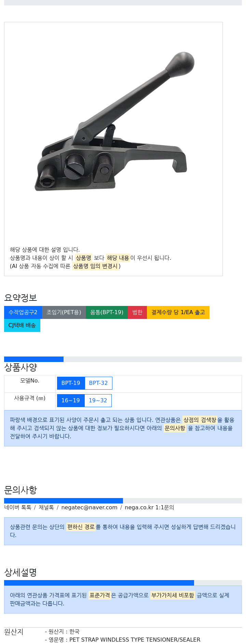Open 채널톡 inquiry link
The width and height of the screenshot is (246, 644).
click(x=46, y=508)
